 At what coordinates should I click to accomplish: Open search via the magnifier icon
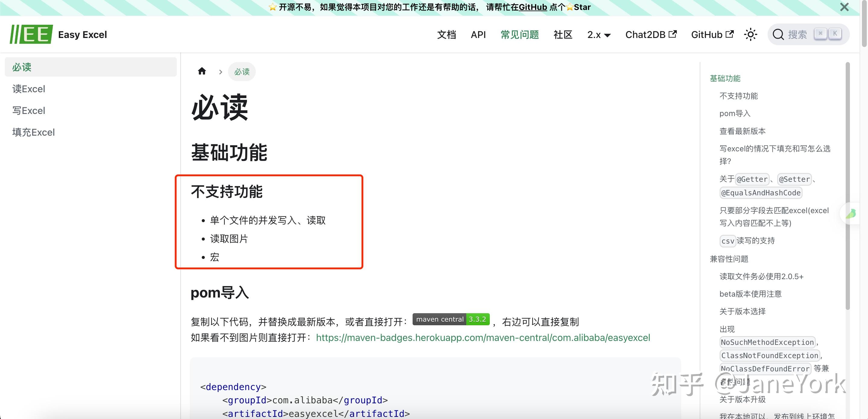point(779,34)
